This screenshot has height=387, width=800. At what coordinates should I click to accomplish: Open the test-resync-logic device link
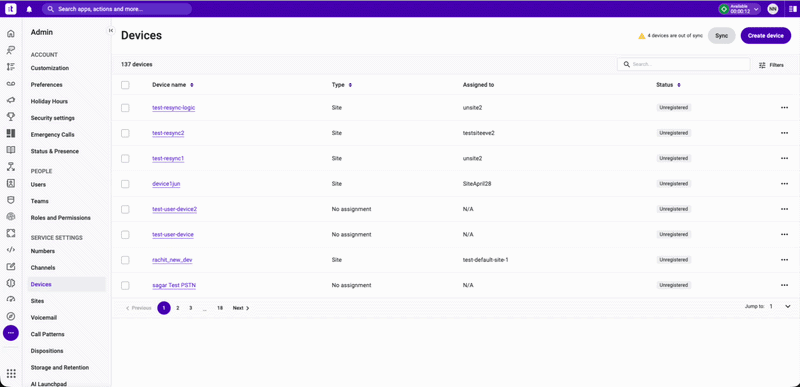pos(173,108)
